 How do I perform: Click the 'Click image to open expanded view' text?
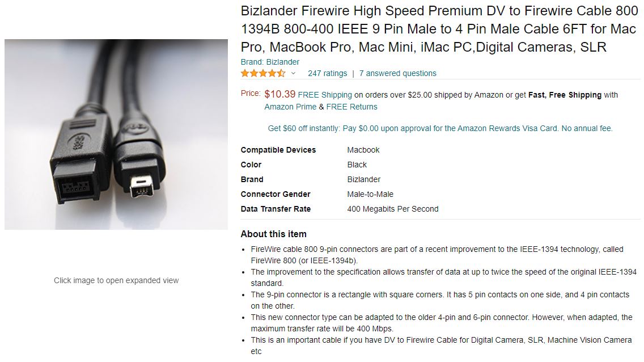(x=116, y=280)
